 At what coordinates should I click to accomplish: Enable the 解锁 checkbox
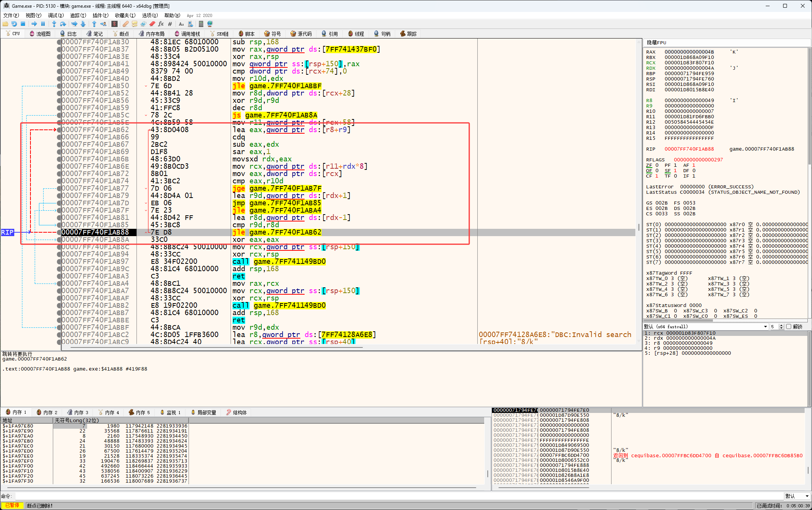pos(788,327)
